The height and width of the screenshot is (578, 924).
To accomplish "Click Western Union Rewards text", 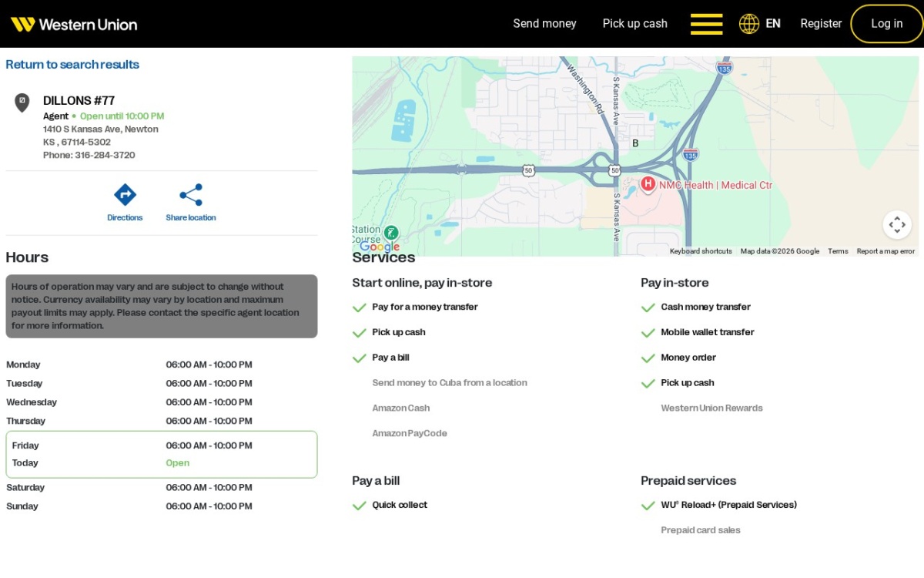I will pyautogui.click(x=711, y=408).
